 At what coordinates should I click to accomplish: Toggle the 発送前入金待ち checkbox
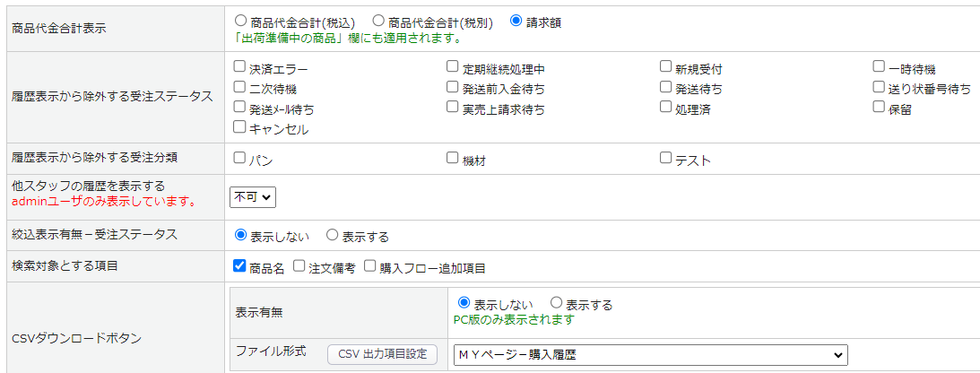point(453,87)
